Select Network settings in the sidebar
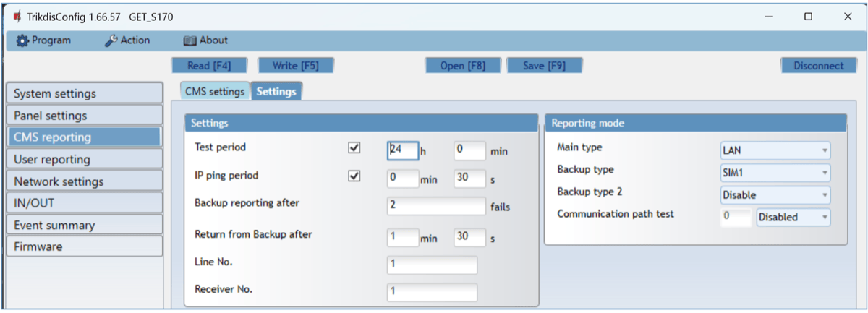Screen dimensions: 868x313 84,181
